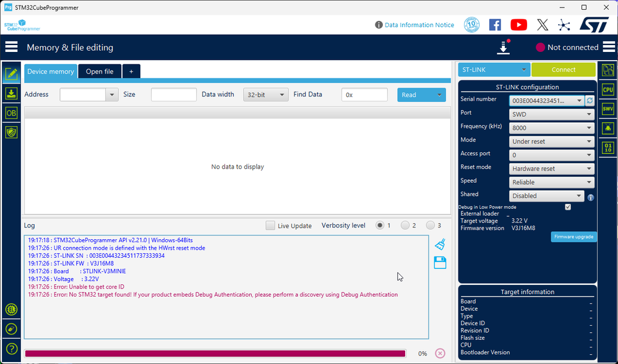Click the green Connect button
The image size is (618, 364).
click(x=563, y=70)
